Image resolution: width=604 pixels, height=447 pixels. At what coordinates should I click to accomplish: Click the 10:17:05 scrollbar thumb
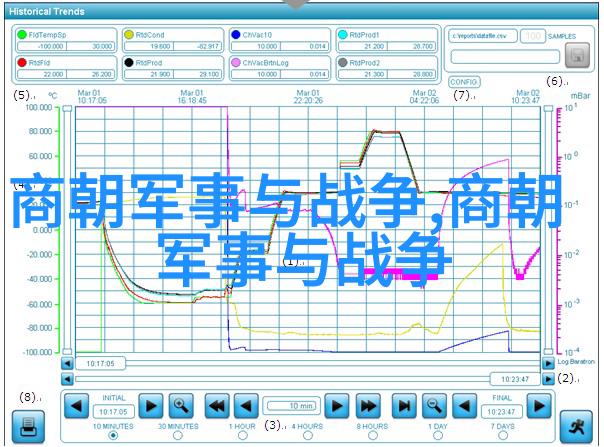(100, 363)
